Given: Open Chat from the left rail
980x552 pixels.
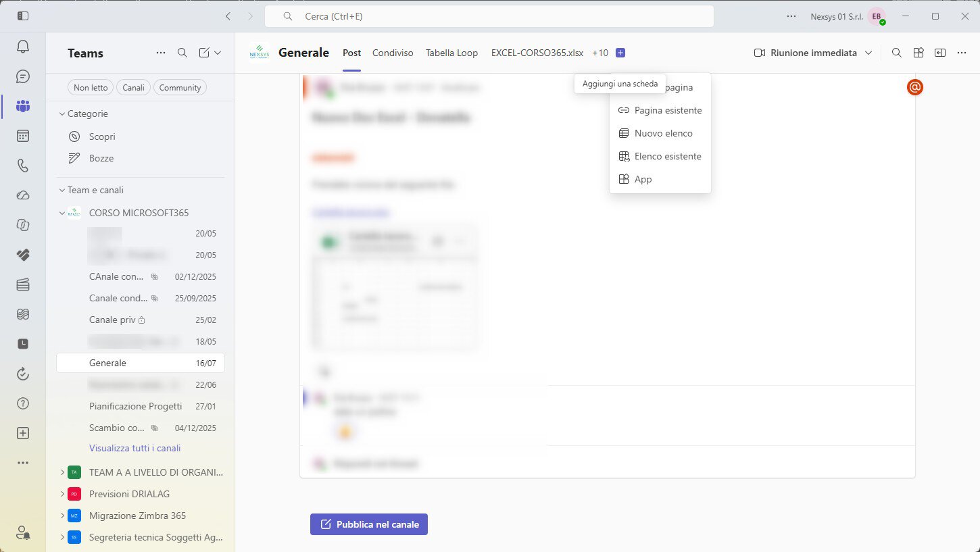Looking at the screenshot, I should click(23, 76).
